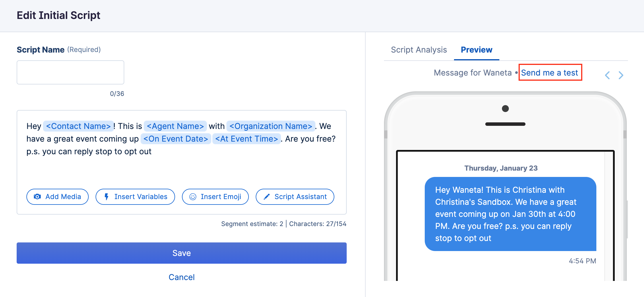The height and width of the screenshot is (297, 644).
Task: Switch to the Script Analysis tab
Action: click(419, 50)
